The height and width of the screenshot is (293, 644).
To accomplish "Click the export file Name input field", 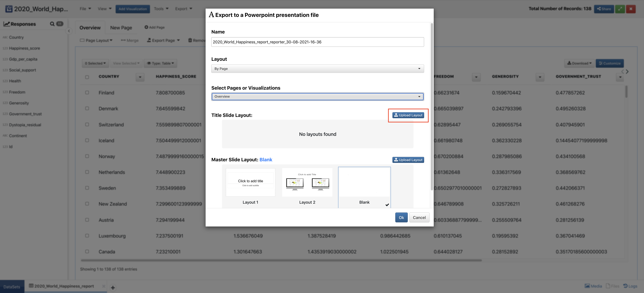I will click(317, 42).
